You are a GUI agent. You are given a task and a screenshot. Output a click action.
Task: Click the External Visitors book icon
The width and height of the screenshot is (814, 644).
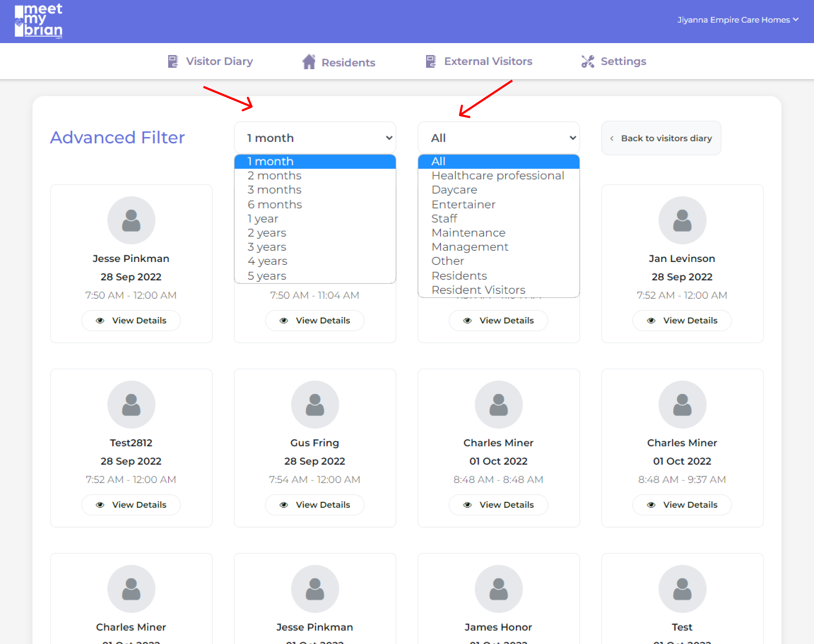point(430,61)
